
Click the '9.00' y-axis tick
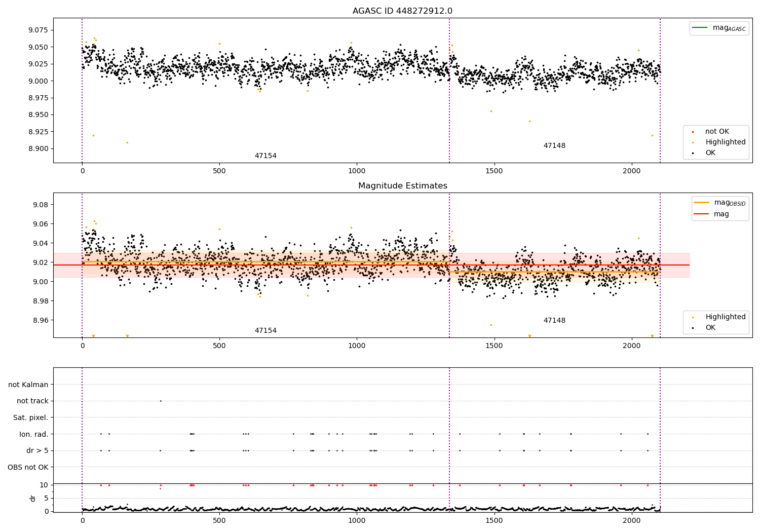(41, 282)
